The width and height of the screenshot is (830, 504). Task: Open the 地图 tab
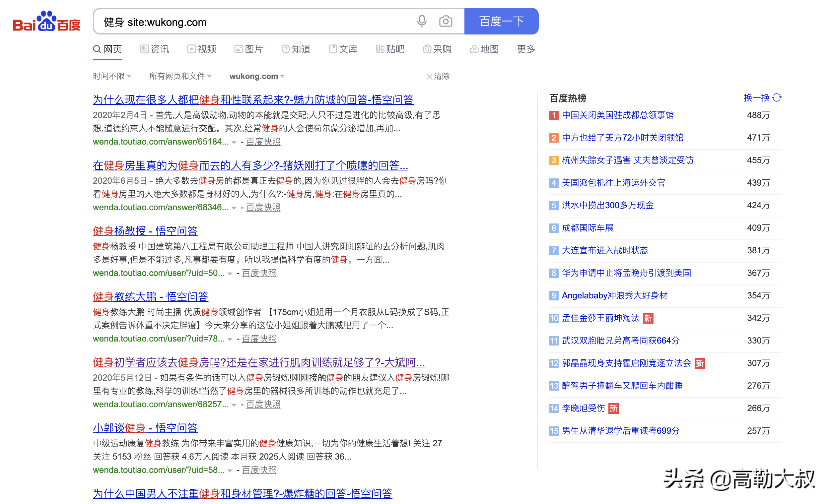coord(484,49)
